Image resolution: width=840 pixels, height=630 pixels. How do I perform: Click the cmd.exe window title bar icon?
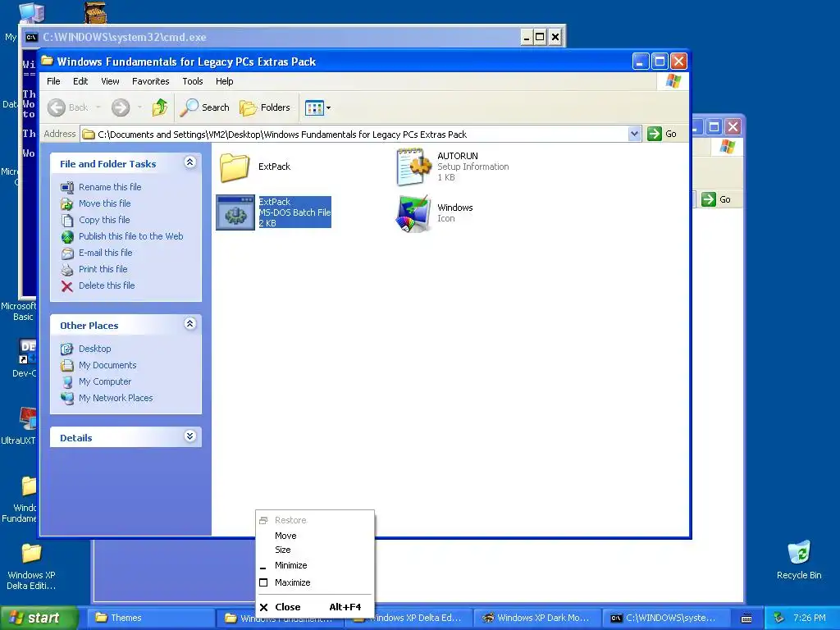coord(32,37)
